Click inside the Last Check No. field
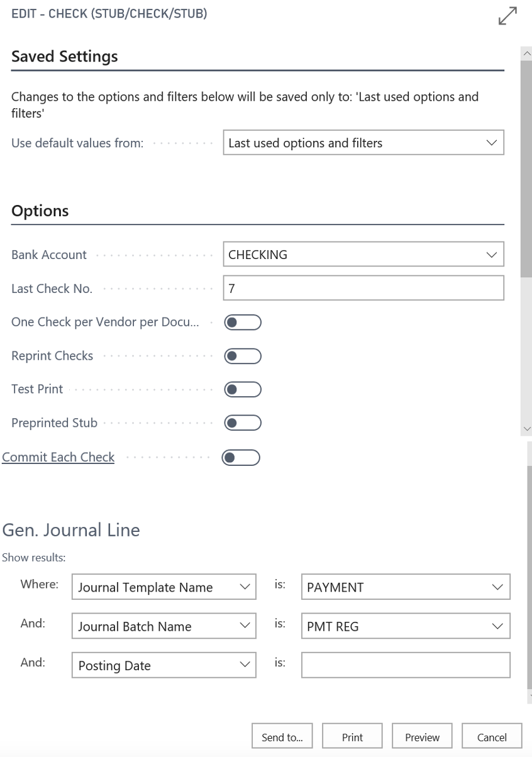The height and width of the screenshot is (757, 532). pos(363,288)
